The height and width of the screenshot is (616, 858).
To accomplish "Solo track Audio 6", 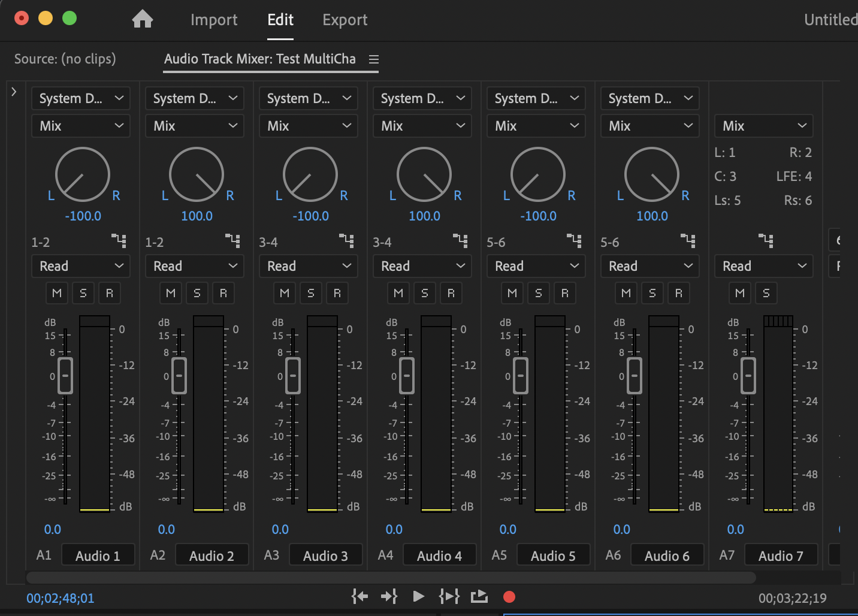I will point(652,293).
